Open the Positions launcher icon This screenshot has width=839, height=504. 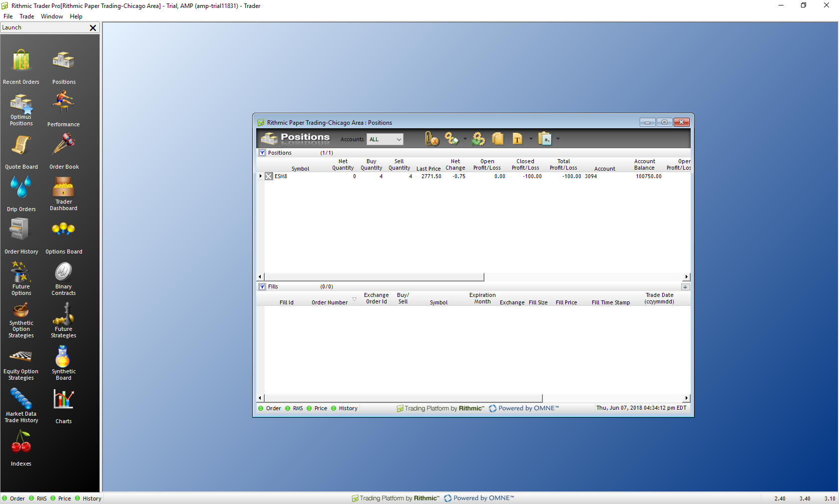(63, 67)
